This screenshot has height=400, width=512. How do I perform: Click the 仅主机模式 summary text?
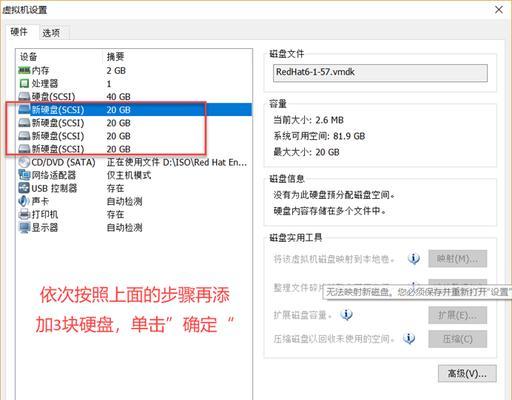pyautogui.click(x=129, y=175)
